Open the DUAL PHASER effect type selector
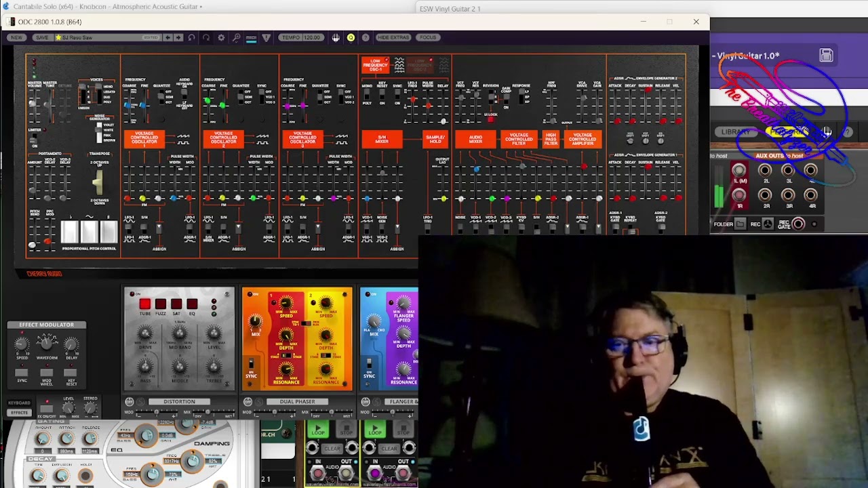 (297, 402)
